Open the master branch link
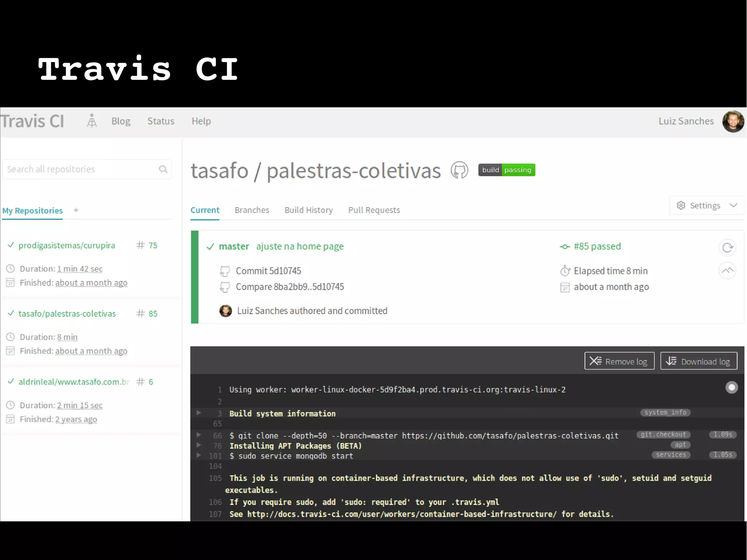The width and height of the screenshot is (747, 560). [234, 247]
